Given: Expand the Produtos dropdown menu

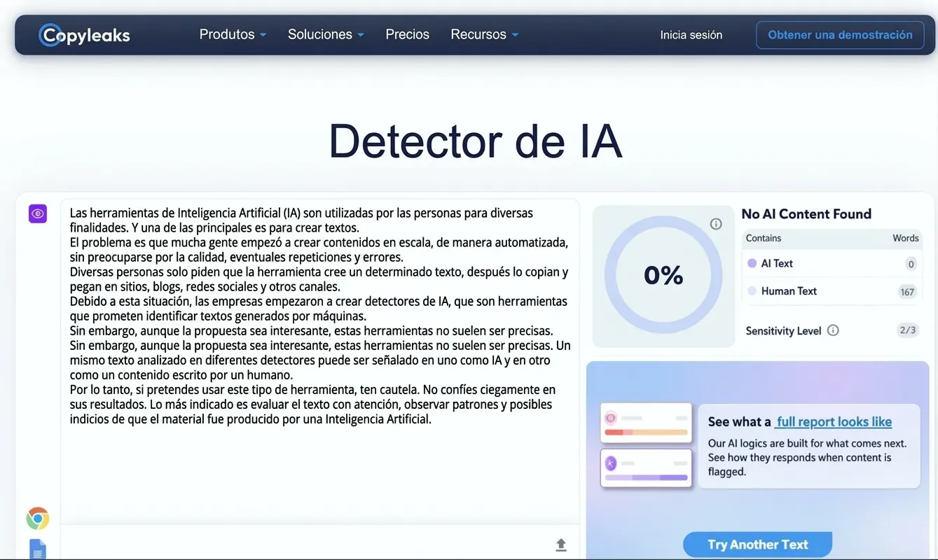Looking at the screenshot, I should click(233, 34).
